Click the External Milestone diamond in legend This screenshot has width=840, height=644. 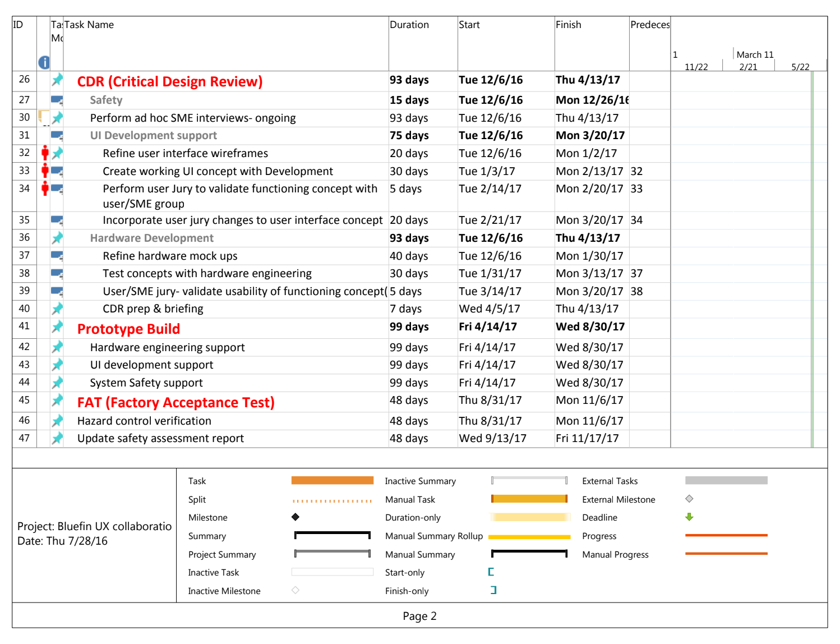click(x=690, y=499)
